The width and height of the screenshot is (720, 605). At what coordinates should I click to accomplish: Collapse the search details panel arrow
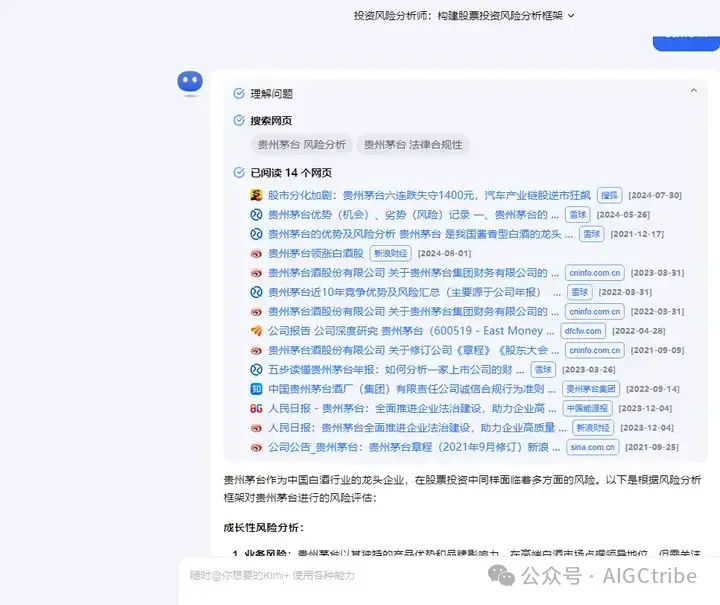point(694,91)
